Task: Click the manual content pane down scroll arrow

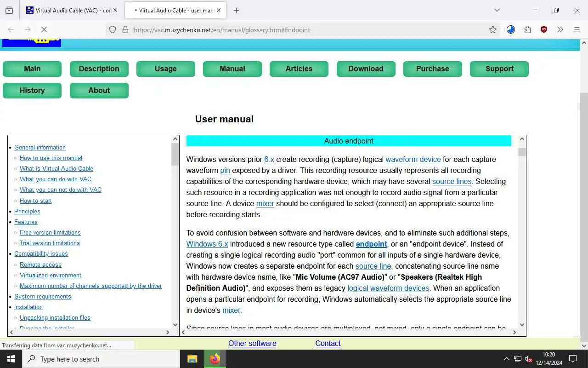Action: [x=522, y=325]
